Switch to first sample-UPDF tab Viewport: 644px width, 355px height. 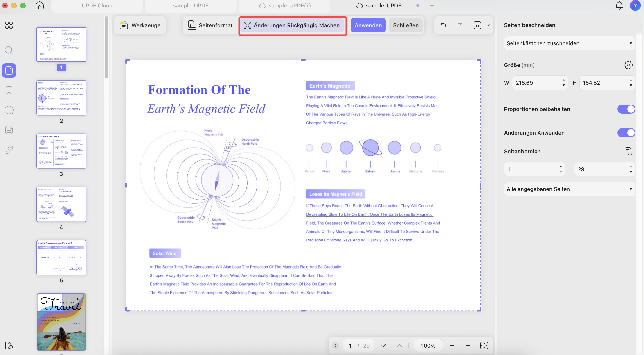pos(191,5)
